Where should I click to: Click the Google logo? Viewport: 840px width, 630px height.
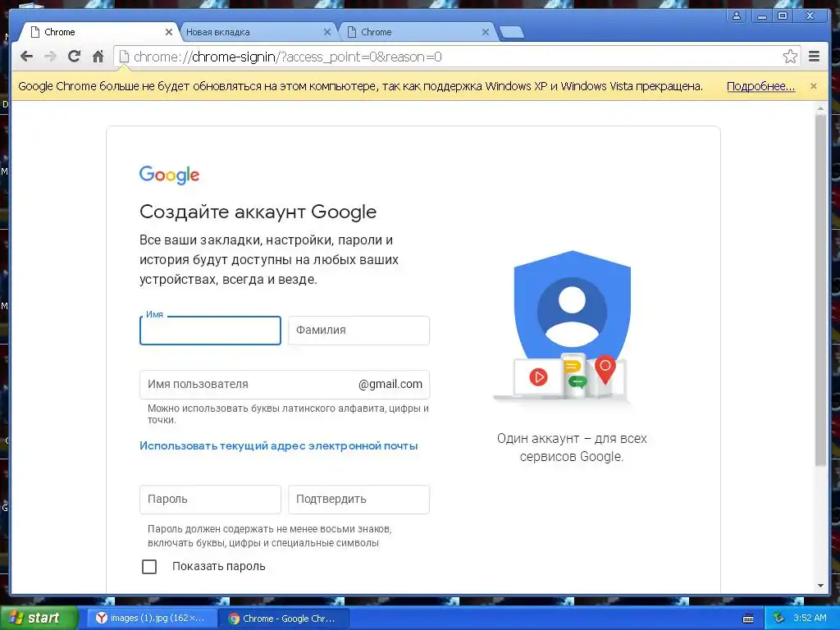(x=169, y=175)
